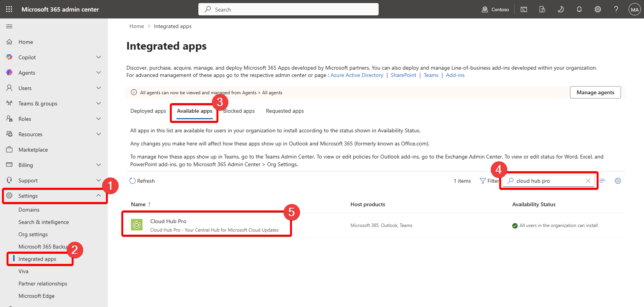
Task: Click the Users person icon
Action: click(9, 88)
